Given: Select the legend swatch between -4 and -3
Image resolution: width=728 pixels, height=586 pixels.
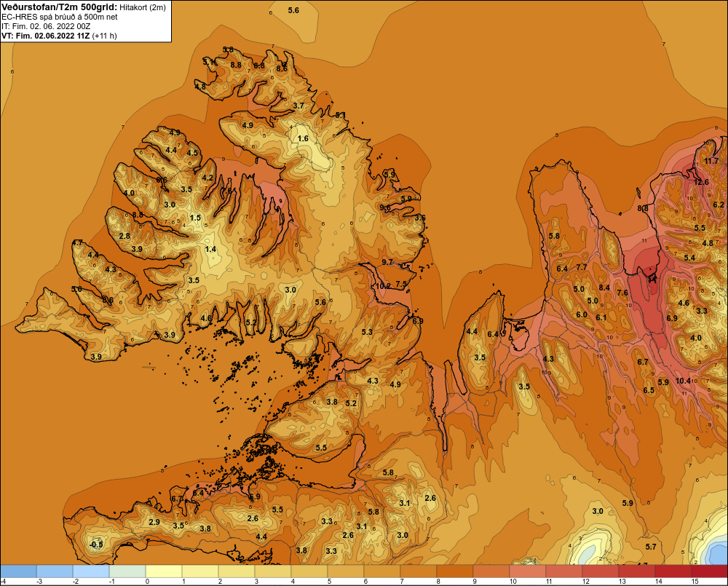Looking at the screenshot, I should pos(18,571).
